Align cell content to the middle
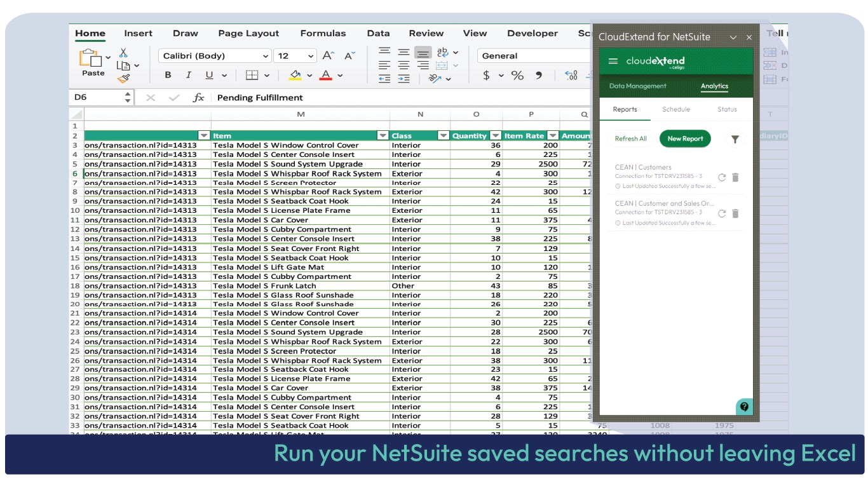Screen dimensions: 868x488 coord(403,52)
